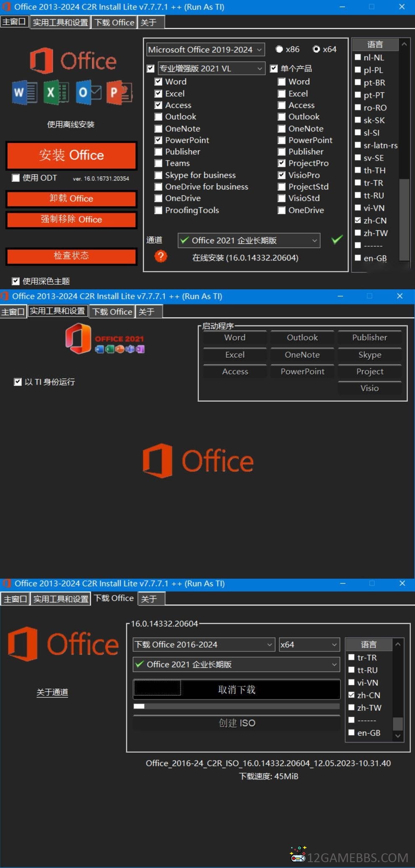This screenshot has height=868, width=415.
Task: Select the x86 architecture radio button
Action: click(279, 49)
